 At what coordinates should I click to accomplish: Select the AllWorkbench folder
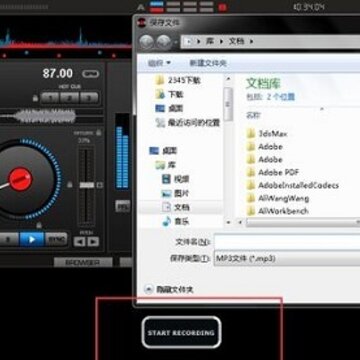[x=277, y=211]
